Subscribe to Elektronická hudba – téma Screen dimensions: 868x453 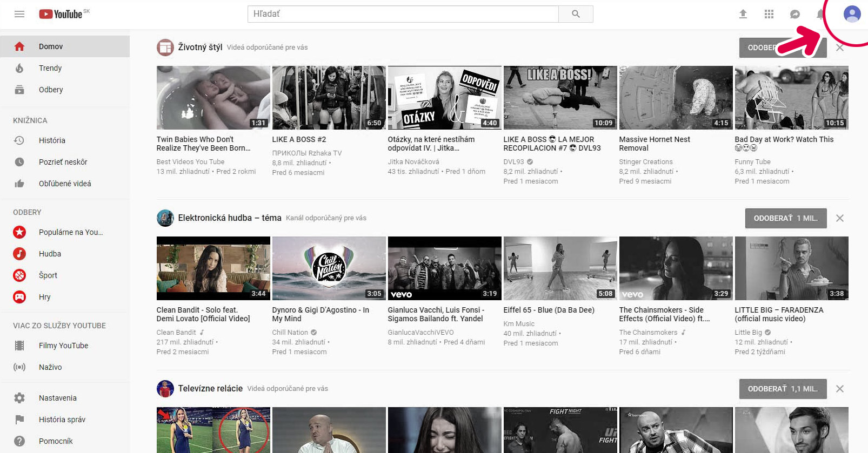click(x=786, y=218)
